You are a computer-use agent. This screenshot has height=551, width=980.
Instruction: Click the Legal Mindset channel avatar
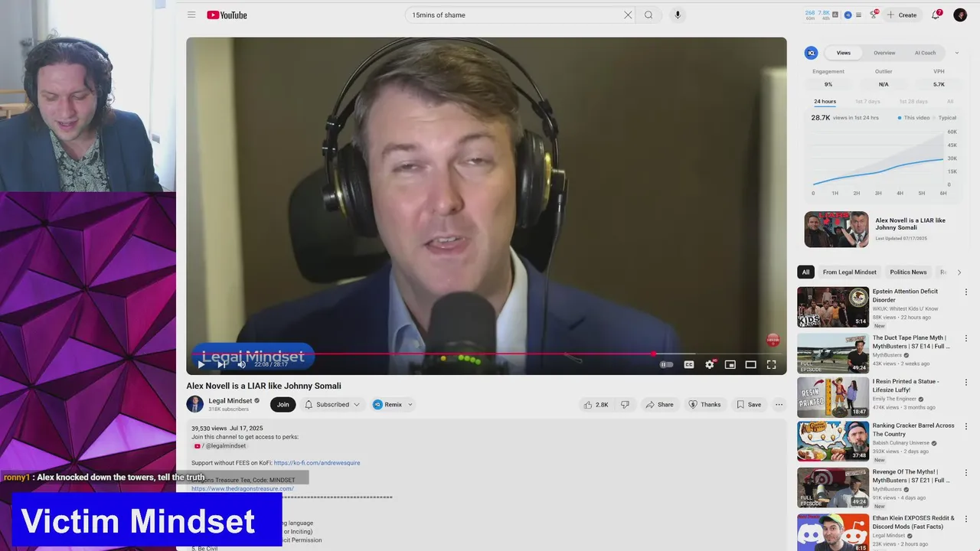tap(195, 404)
